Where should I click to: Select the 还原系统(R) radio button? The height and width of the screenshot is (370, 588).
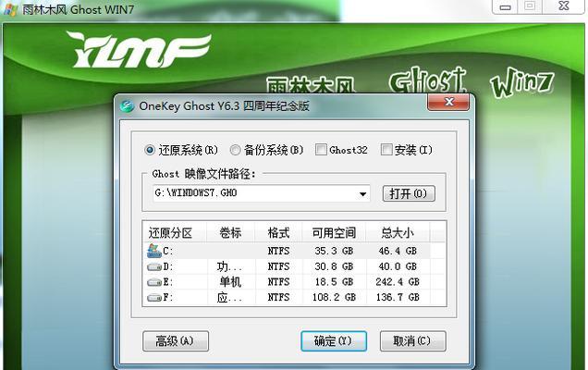pyautogui.click(x=150, y=150)
